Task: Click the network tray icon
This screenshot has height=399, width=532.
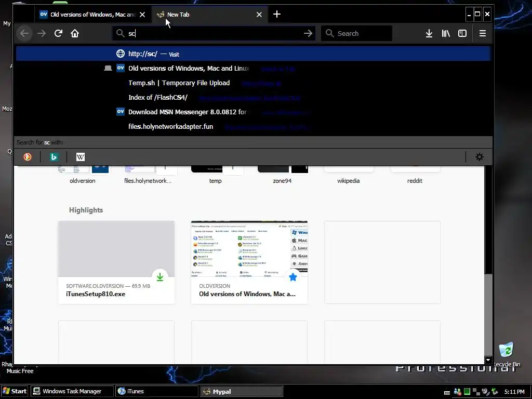Action: point(476,392)
